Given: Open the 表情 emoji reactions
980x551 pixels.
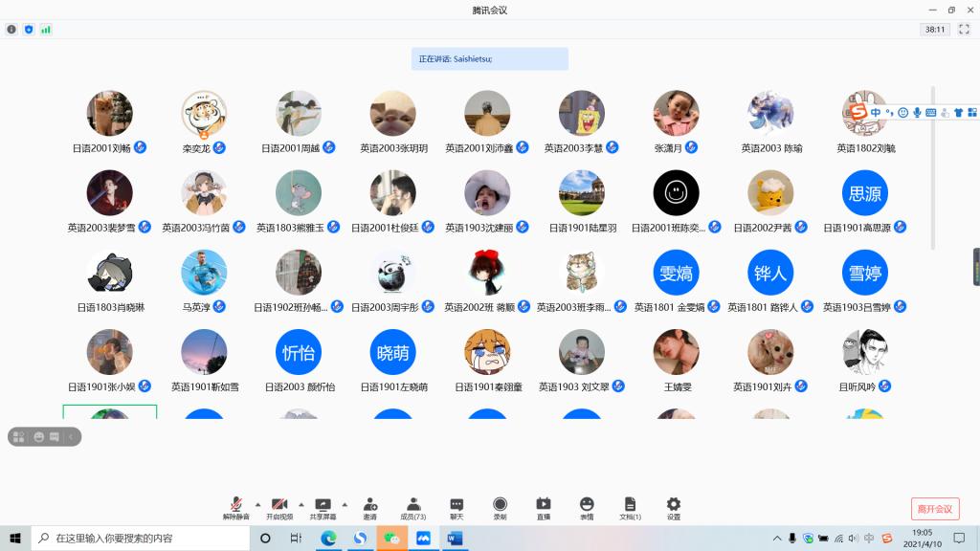Looking at the screenshot, I should [x=587, y=508].
